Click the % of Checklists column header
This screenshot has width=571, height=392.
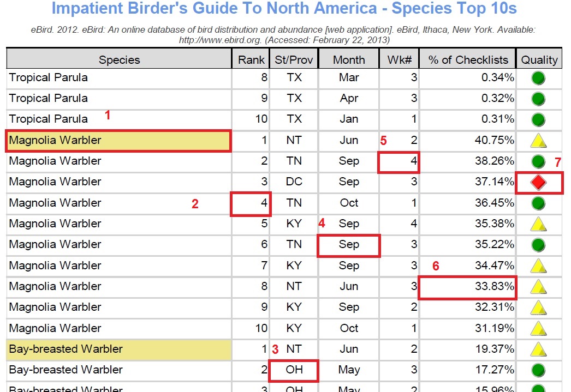[x=468, y=59]
